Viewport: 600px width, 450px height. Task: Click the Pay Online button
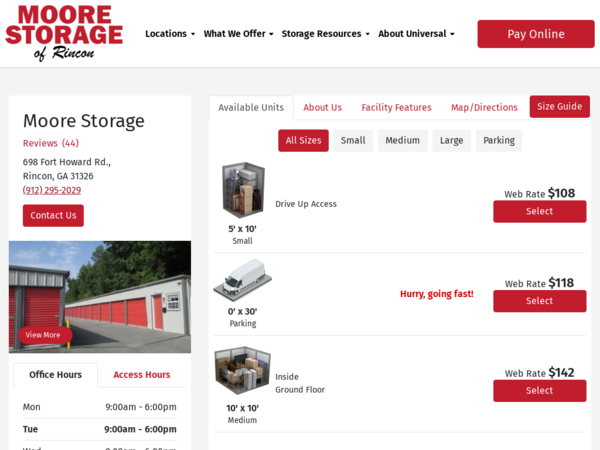pos(536,34)
